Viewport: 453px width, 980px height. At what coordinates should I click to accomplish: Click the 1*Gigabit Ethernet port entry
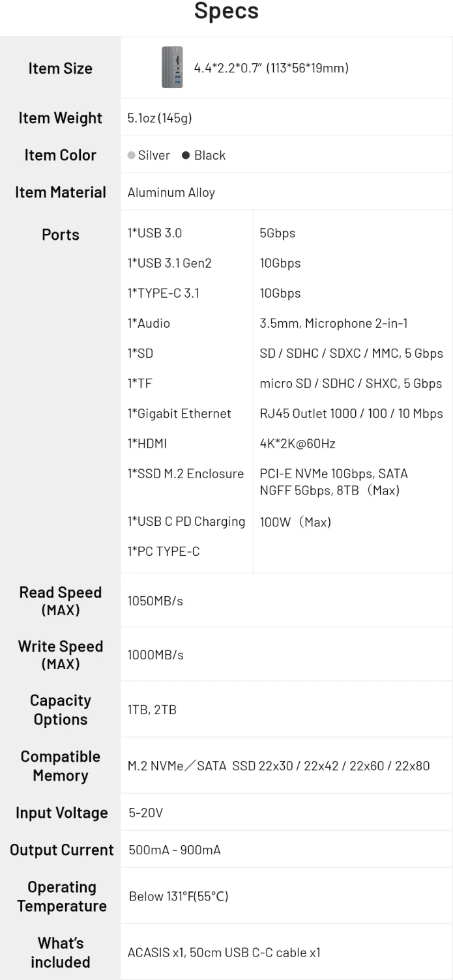click(x=179, y=413)
